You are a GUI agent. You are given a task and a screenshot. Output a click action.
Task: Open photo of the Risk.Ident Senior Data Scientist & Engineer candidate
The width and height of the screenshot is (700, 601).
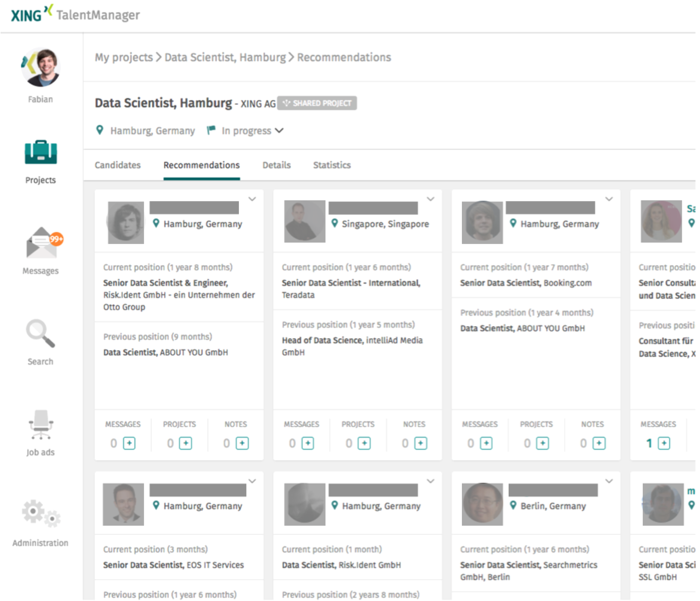point(126,222)
